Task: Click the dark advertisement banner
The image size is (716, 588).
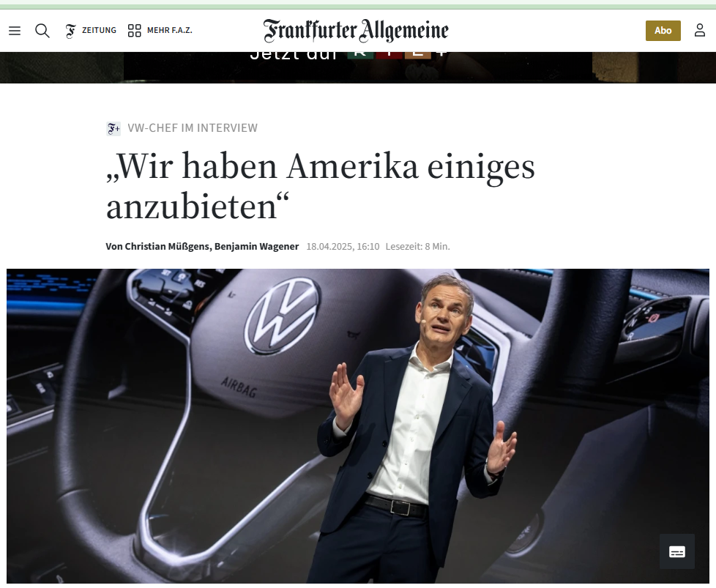Action: point(357,67)
